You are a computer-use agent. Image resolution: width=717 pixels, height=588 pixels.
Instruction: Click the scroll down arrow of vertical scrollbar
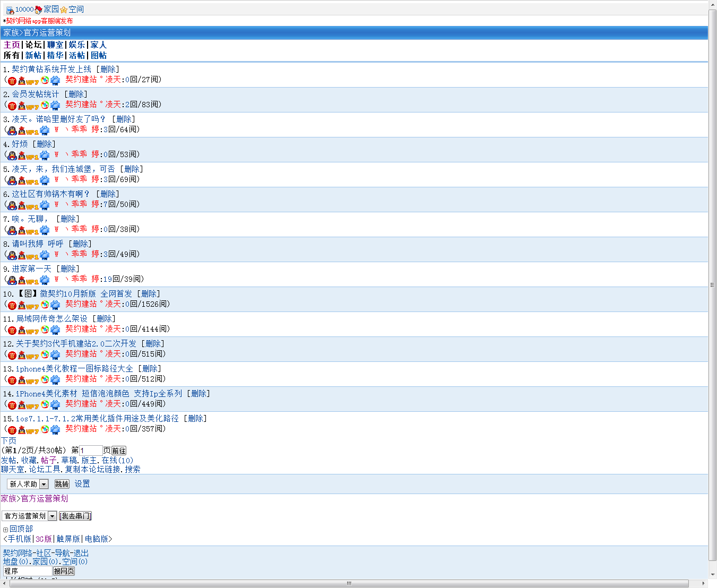pyautogui.click(x=712, y=574)
